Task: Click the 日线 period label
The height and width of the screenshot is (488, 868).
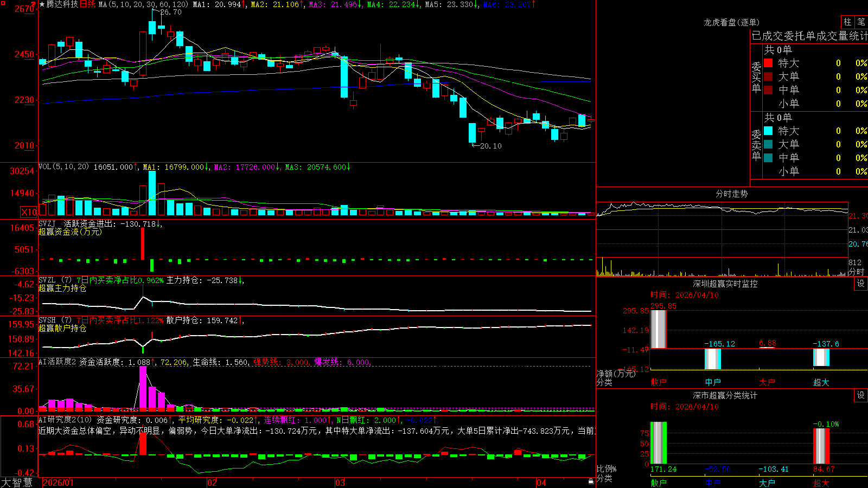Action: [87, 4]
